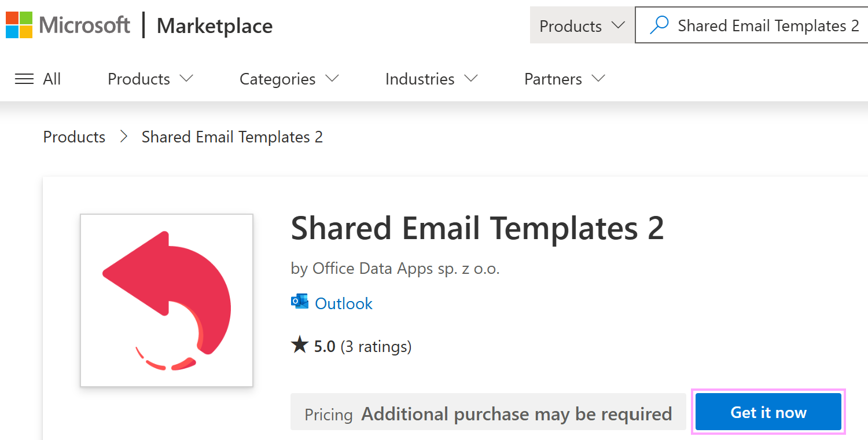Select Marketplace in the header

coord(214,25)
